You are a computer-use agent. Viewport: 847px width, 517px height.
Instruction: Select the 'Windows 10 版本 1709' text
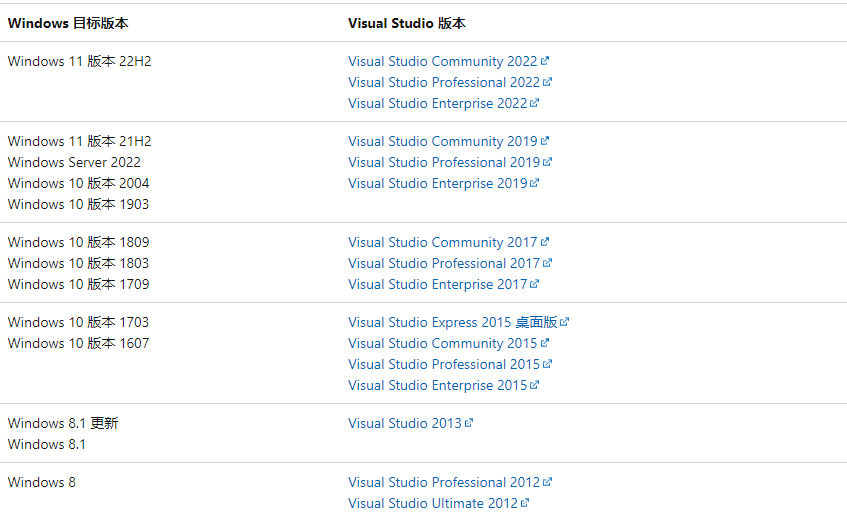click(78, 284)
